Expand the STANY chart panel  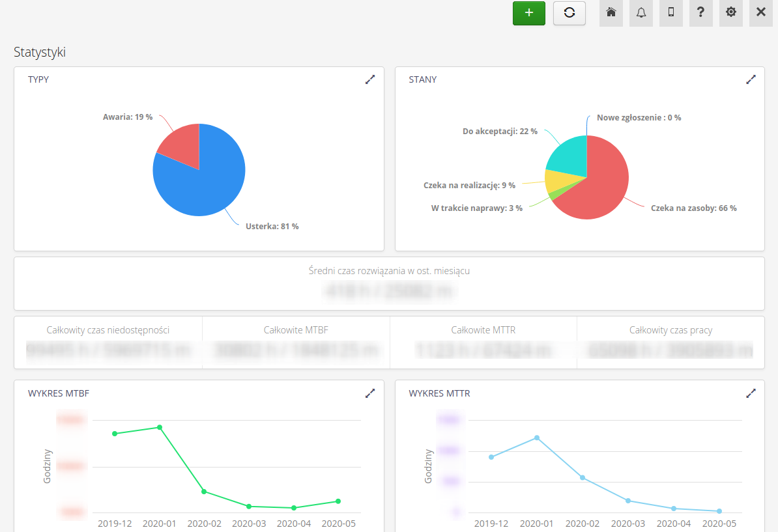click(751, 79)
